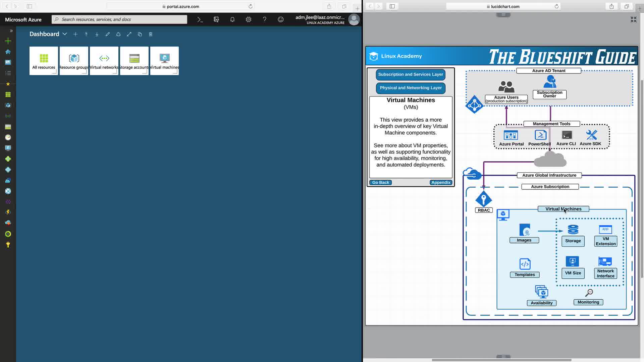Open the notifications bell
This screenshot has height=362, width=644.
tap(232, 19)
